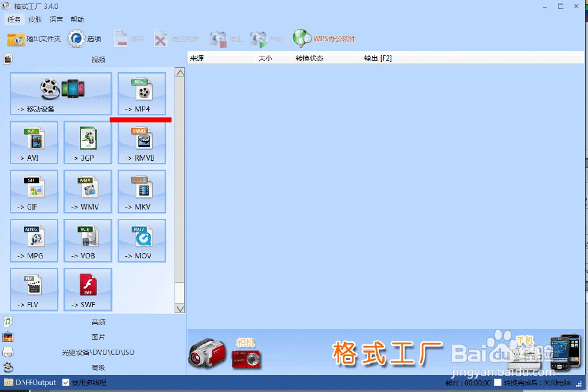Open the output folder (输出文件夹)
The width and height of the screenshot is (588, 392).
(34, 39)
